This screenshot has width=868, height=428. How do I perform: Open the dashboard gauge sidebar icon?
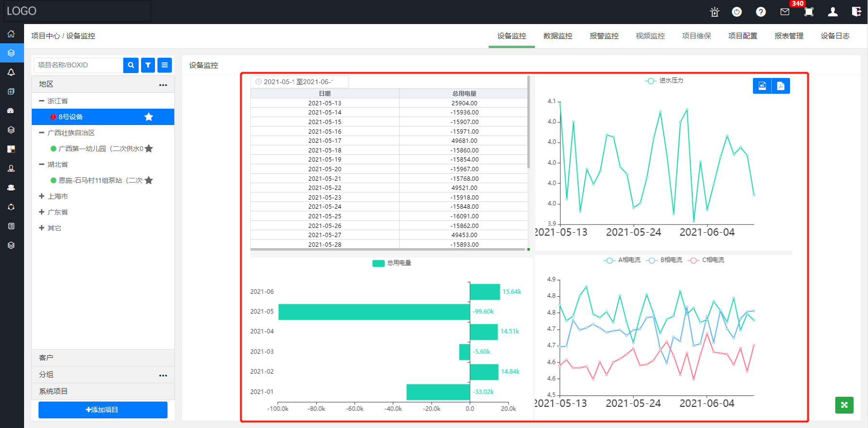(x=11, y=111)
